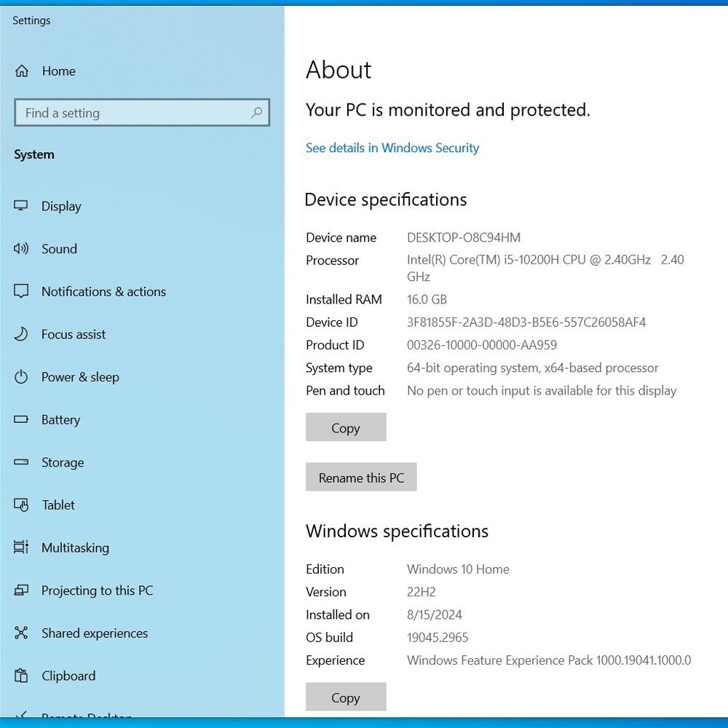The image size is (728, 728).
Task: Click the Settings window title
Action: pyautogui.click(x=31, y=20)
